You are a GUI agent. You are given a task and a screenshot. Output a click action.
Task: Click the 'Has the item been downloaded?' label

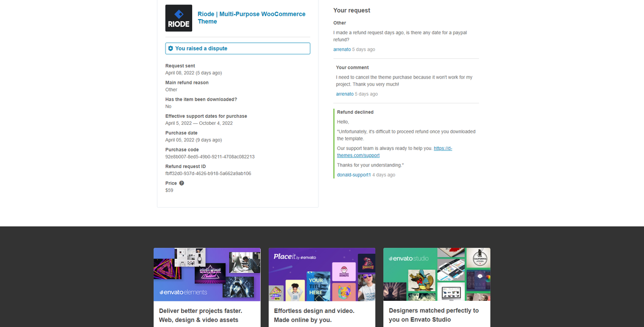[x=201, y=100]
